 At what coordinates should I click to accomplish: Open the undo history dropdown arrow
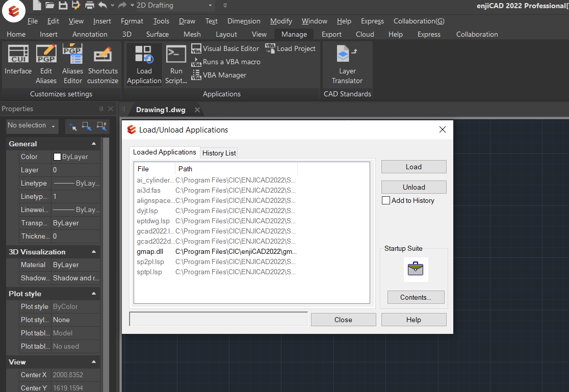[113, 6]
